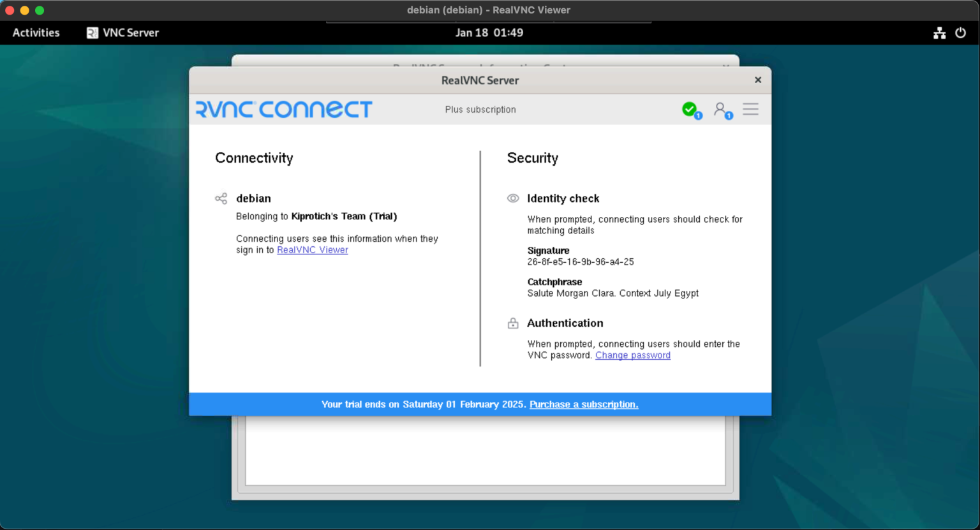The height and width of the screenshot is (530, 980).
Task: Click the connectivity node icon beside debian
Action: [x=221, y=198]
